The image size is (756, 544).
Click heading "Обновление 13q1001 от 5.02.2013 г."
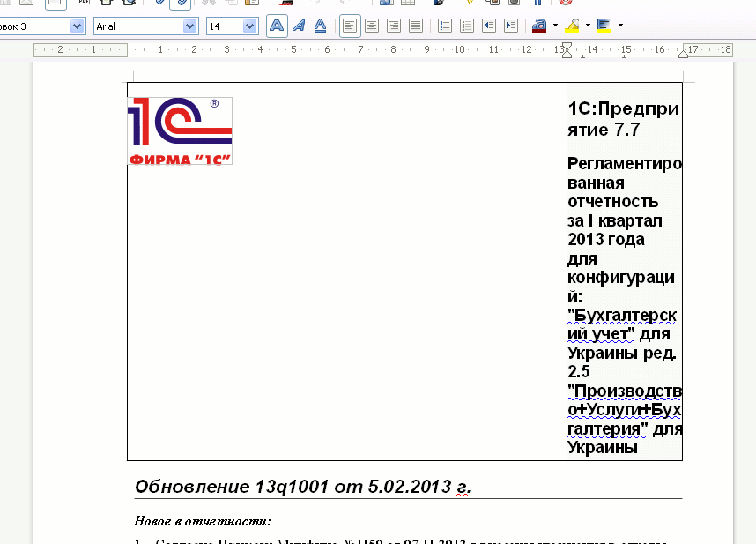tap(302, 488)
